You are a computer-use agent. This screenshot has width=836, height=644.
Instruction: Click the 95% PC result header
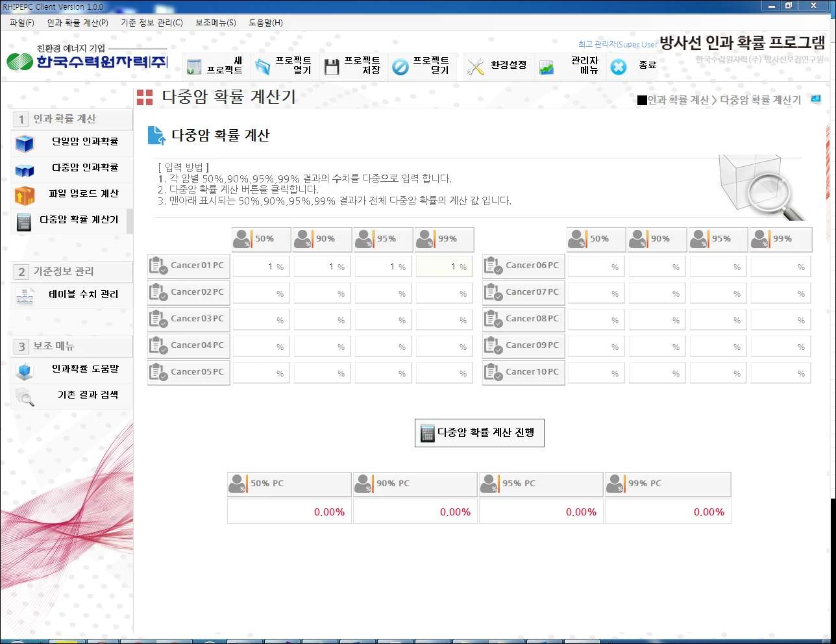[x=541, y=484]
